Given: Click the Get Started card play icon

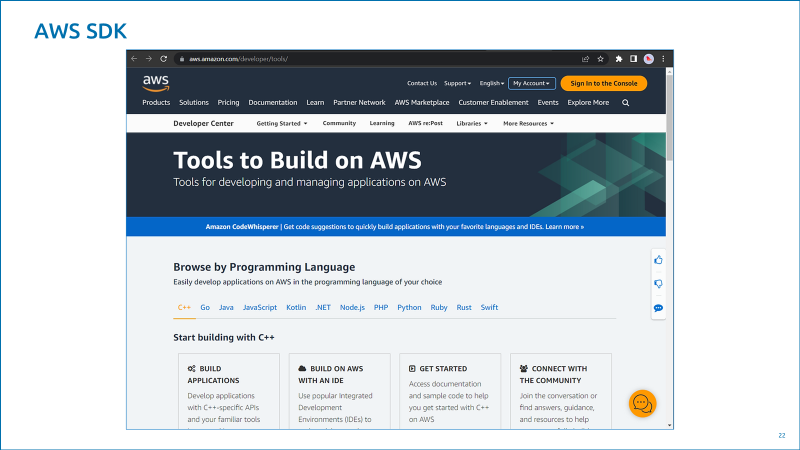Looking at the screenshot, I should [412, 368].
